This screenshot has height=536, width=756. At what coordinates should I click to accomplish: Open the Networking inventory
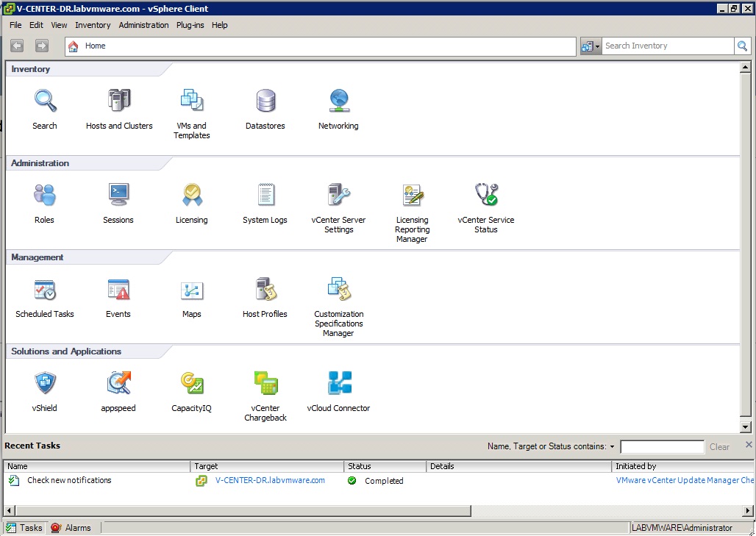[338, 100]
